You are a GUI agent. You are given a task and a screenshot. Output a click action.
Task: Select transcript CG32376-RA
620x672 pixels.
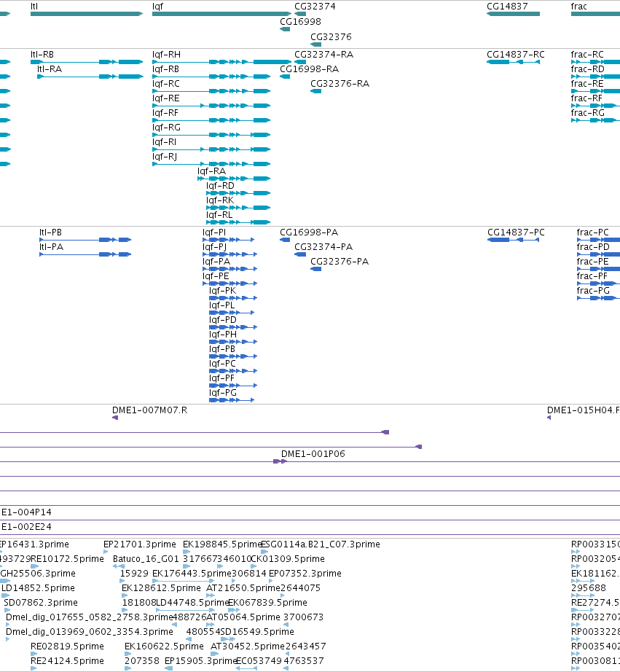(x=340, y=84)
